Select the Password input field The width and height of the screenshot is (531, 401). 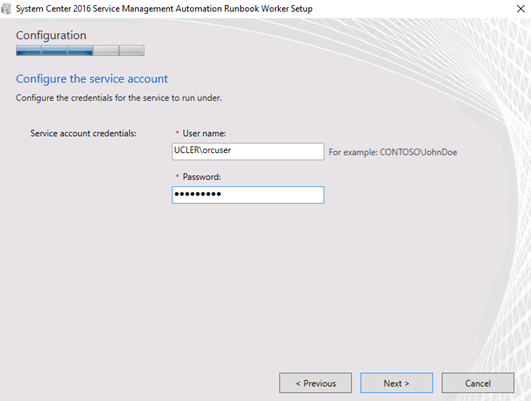click(248, 195)
